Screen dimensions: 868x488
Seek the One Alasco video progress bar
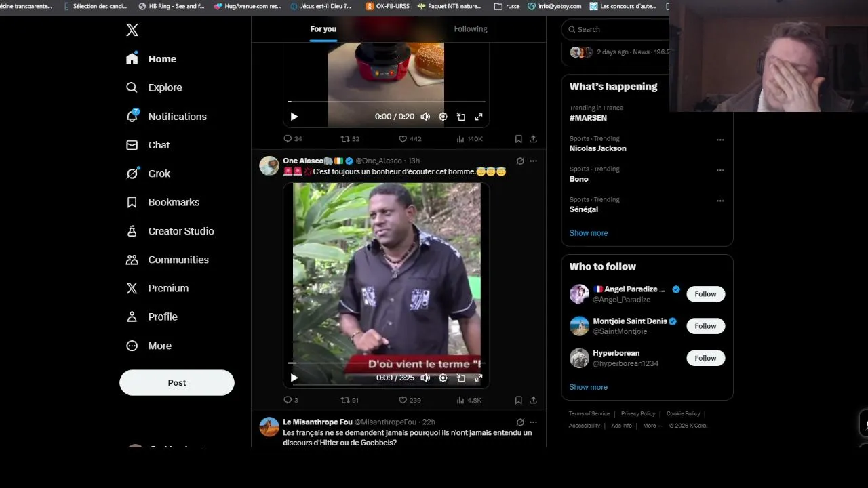(386, 363)
